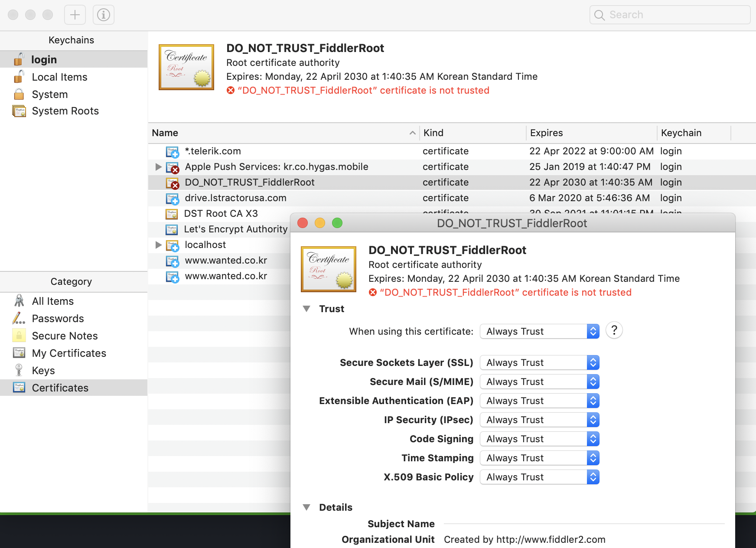This screenshot has width=756, height=548.
Task: Click the large certificate image in main header
Action: pos(186,67)
